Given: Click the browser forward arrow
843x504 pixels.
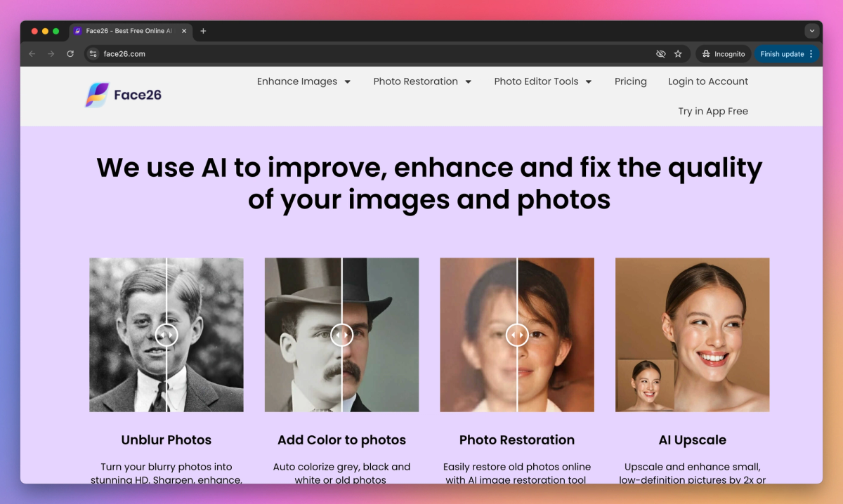Looking at the screenshot, I should coord(51,54).
